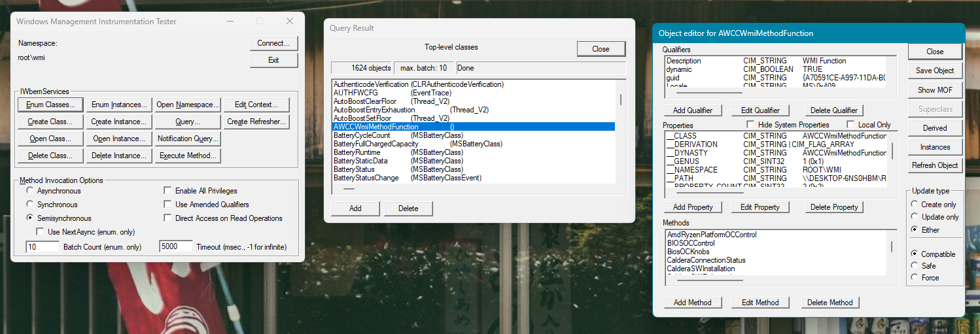
Task: Click the Edit Method button
Action: click(760, 303)
